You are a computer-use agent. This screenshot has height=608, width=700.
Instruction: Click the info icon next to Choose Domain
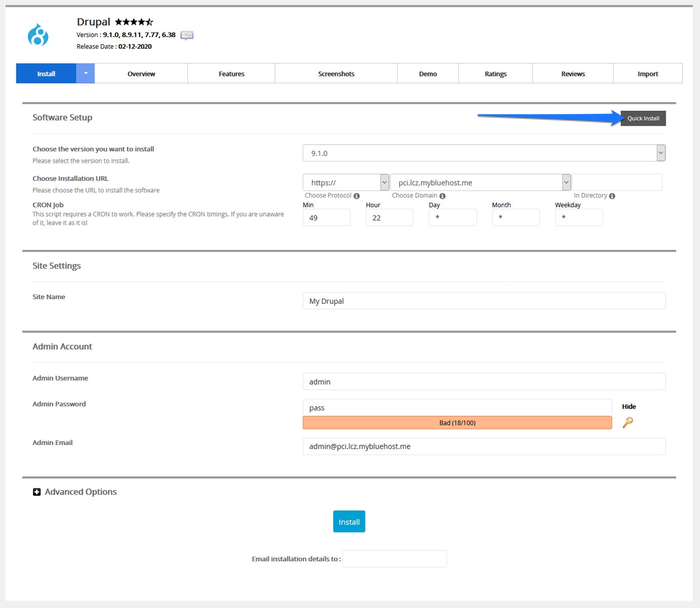point(442,196)
